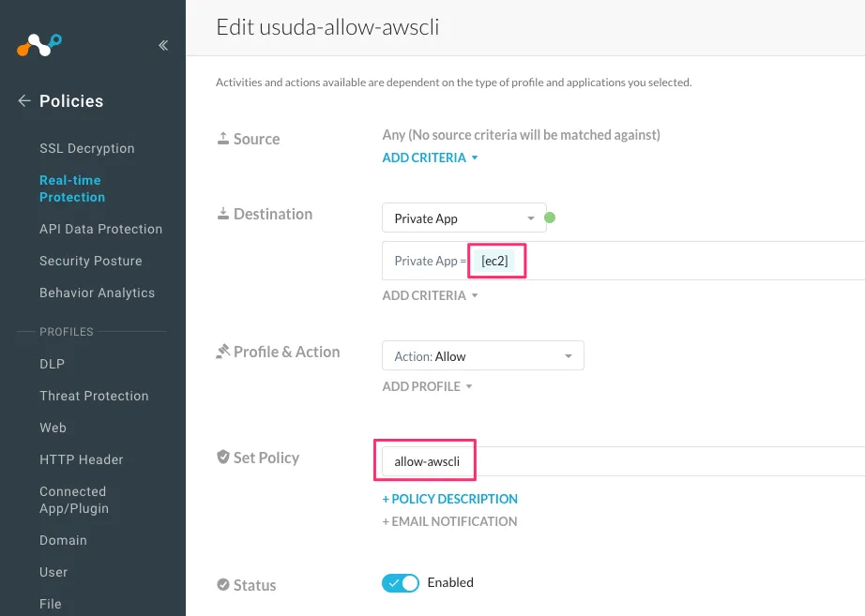865x616 pixels.
Task: Open SSL Decryption in the sidebar
Action: pos(87,148)
